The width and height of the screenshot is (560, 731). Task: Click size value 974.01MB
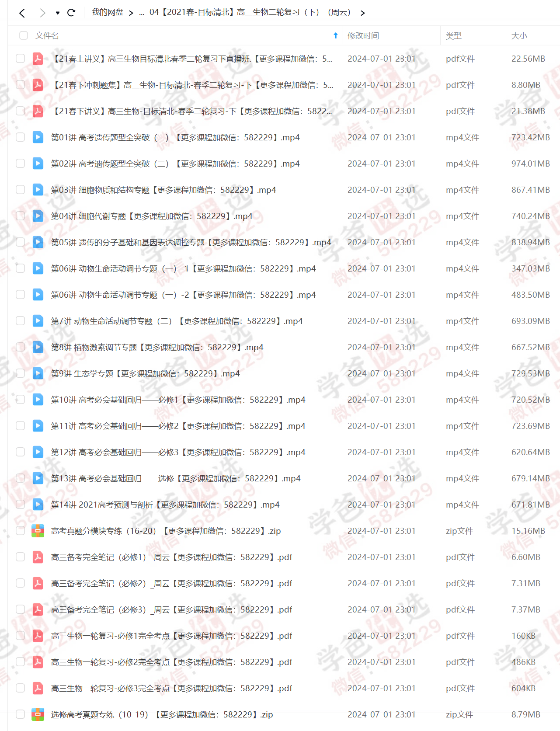pyautogui.click(x=531, y=164)
